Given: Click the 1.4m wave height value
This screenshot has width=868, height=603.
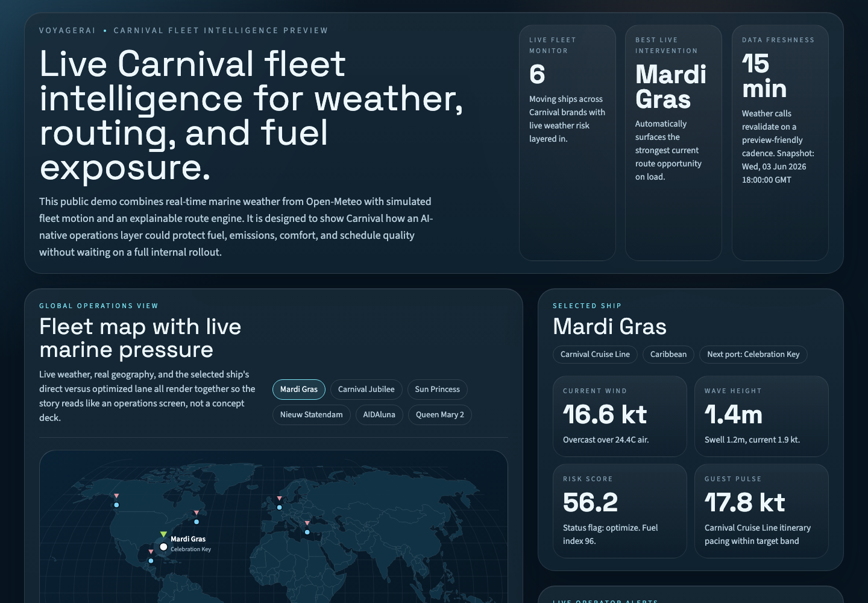Looking at the screenshot, I should (x=734, y=415).
